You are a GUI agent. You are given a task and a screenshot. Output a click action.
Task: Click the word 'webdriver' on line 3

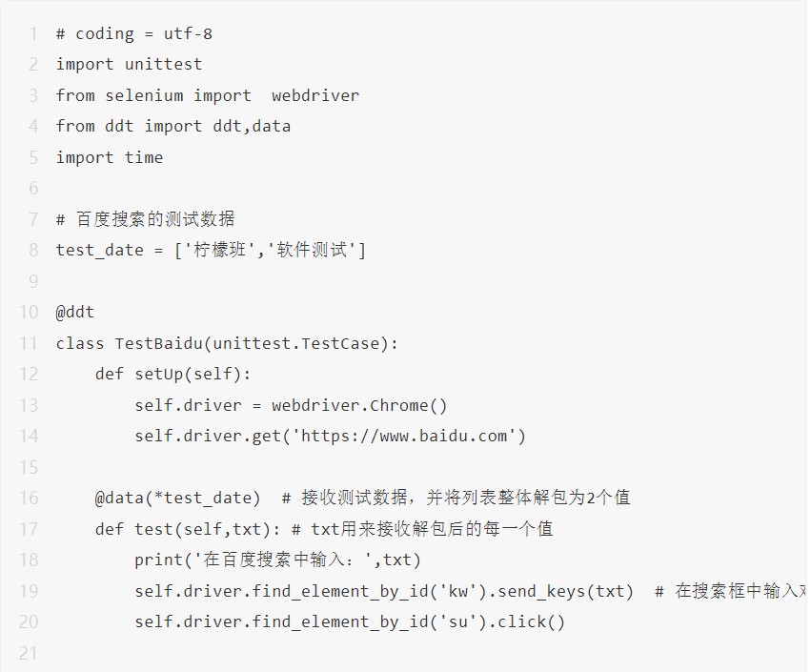click(x=315, y=95)
